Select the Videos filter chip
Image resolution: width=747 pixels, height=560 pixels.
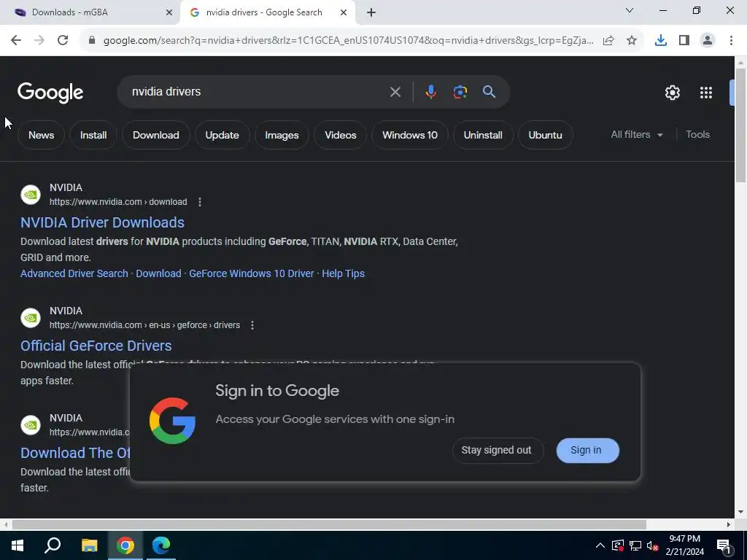(x=340, y=135)
